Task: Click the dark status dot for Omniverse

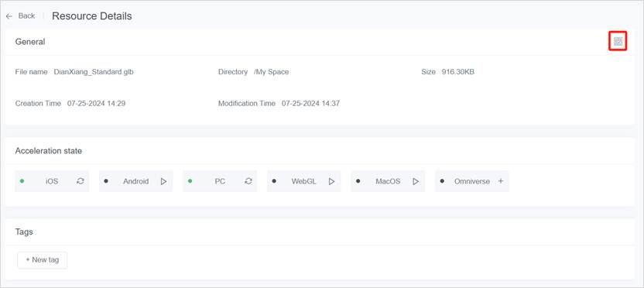Action: coord(442,180)
